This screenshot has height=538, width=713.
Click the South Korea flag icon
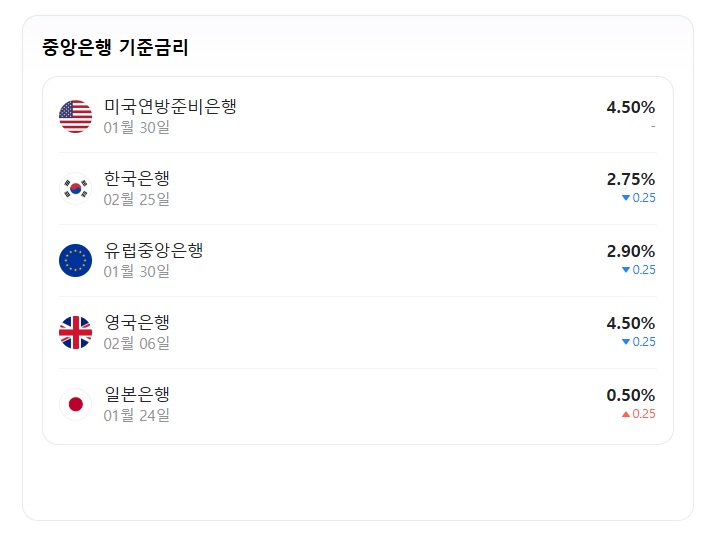[x=75, y=188]
